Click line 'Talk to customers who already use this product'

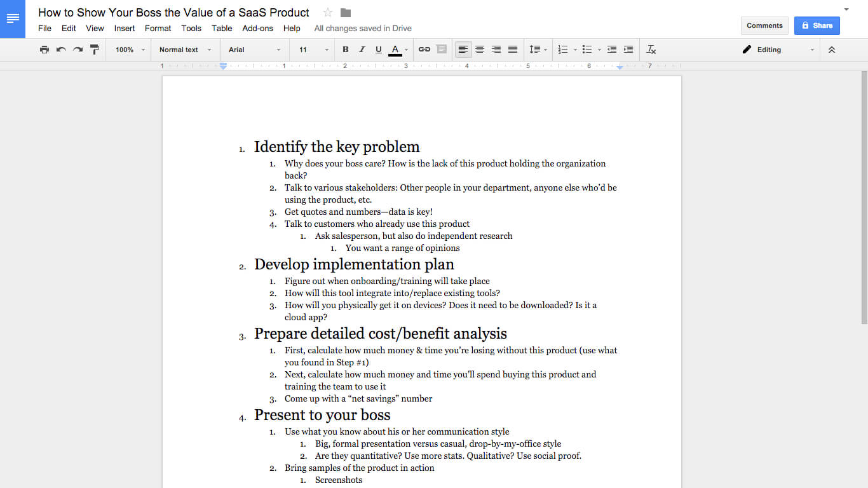(377, 224)
